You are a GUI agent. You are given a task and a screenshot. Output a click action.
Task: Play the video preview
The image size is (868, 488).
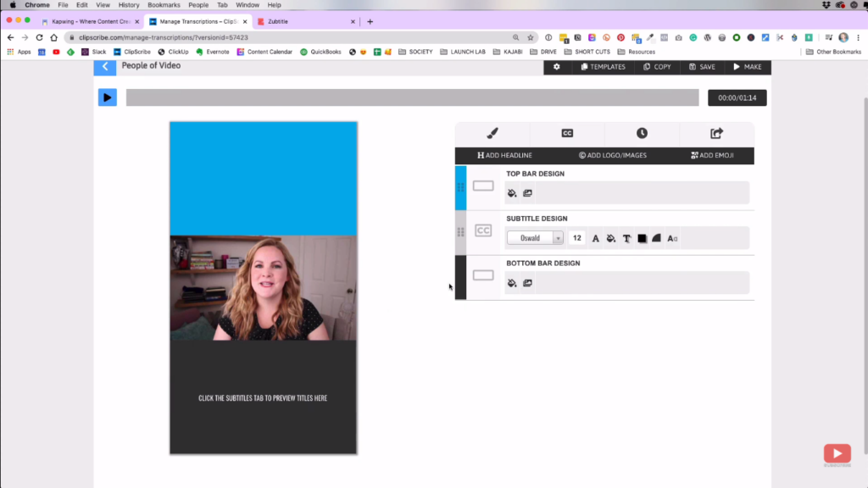point(108,97)
